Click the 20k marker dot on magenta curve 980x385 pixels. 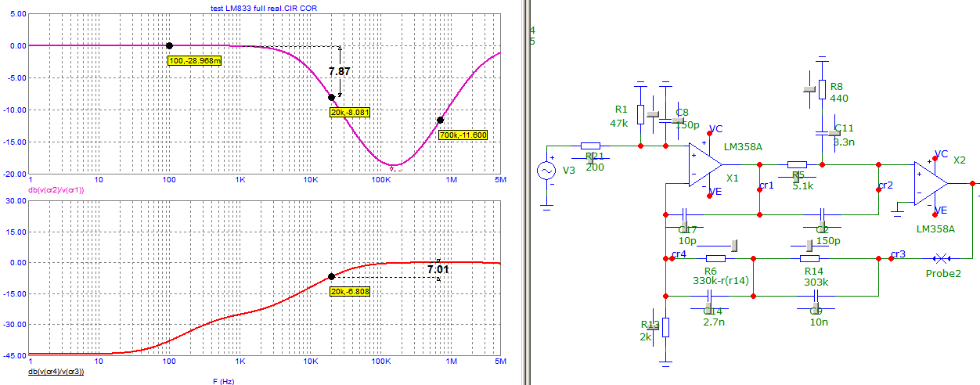(331, 97)
